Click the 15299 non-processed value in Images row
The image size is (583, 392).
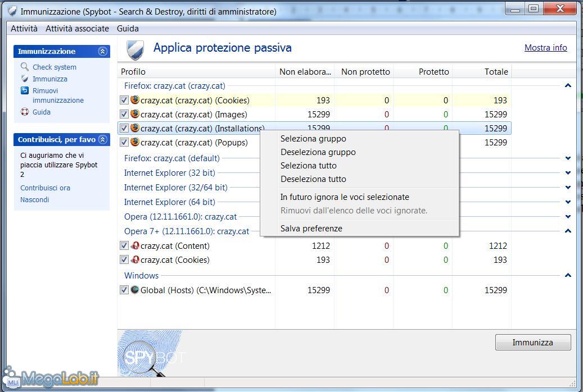click(319, 114)
